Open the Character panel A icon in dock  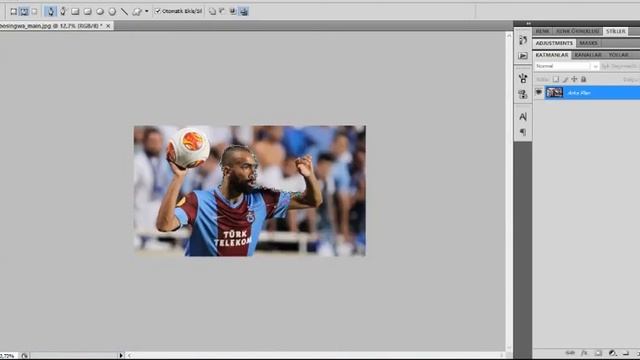click(523, 117)
